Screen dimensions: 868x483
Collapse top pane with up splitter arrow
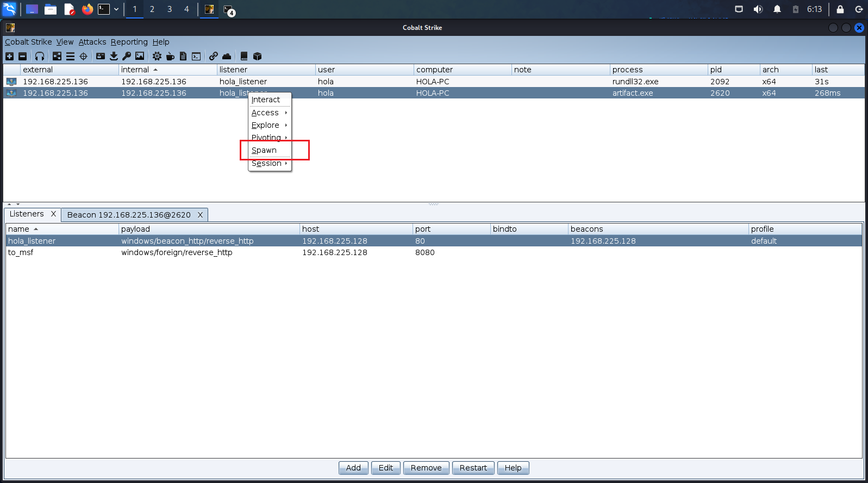pyautogui.click(x=9, y=205)
